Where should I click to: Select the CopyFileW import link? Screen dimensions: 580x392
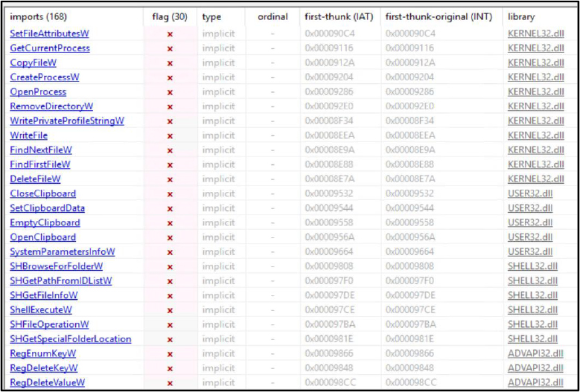tap(34, 62)
